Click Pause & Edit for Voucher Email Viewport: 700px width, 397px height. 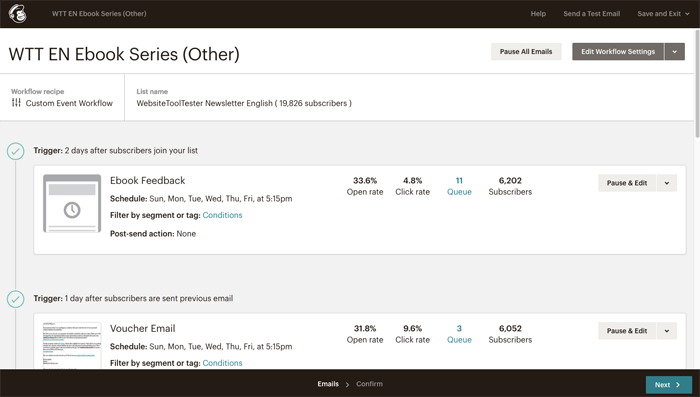click(627, 331)
